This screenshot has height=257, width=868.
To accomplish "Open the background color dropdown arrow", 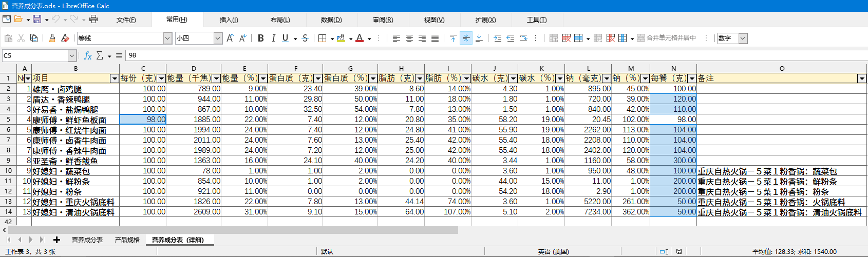I will click(351, 38).
